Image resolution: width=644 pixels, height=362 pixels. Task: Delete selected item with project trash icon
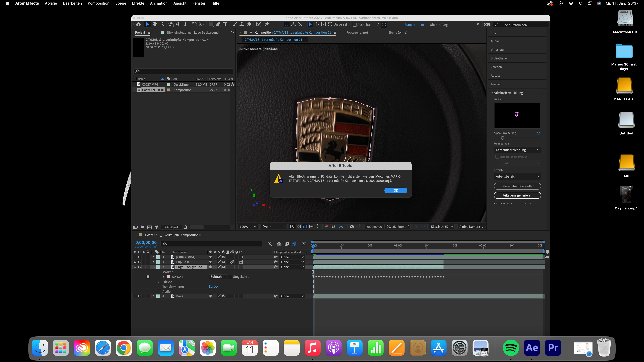(x=185, y=227)
